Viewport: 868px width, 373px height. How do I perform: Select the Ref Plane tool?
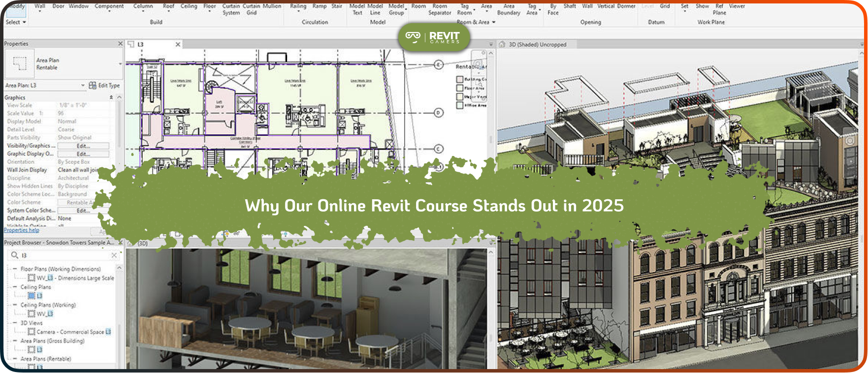click(719, 9)
